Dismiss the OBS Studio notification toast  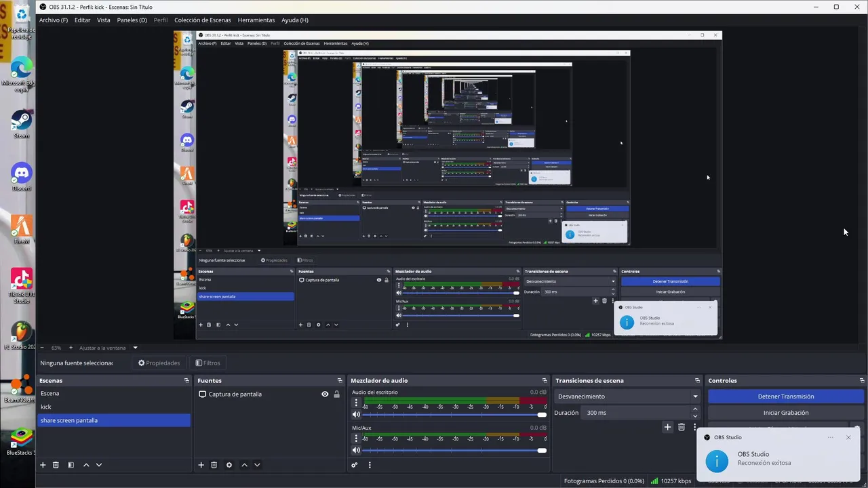pyautogui.click(x=848, y=437)
